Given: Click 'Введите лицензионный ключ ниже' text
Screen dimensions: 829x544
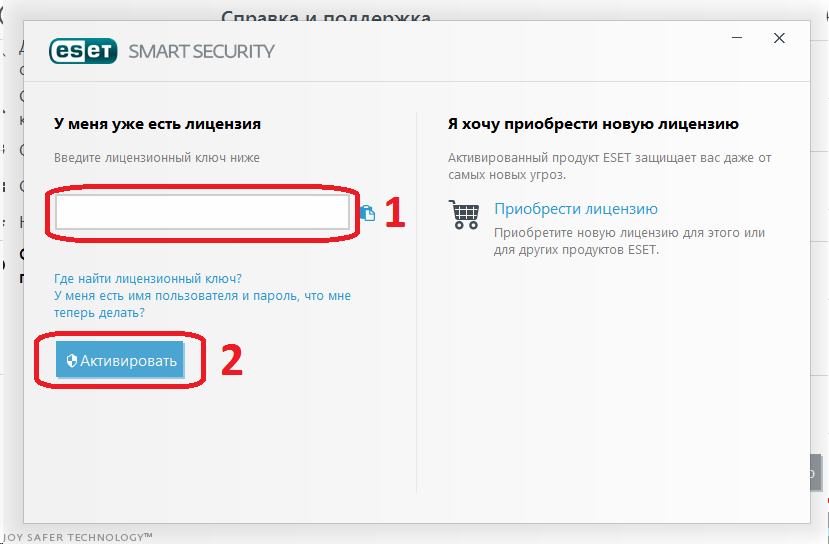Looking at the screenshot, I should [x=157, y=158].
